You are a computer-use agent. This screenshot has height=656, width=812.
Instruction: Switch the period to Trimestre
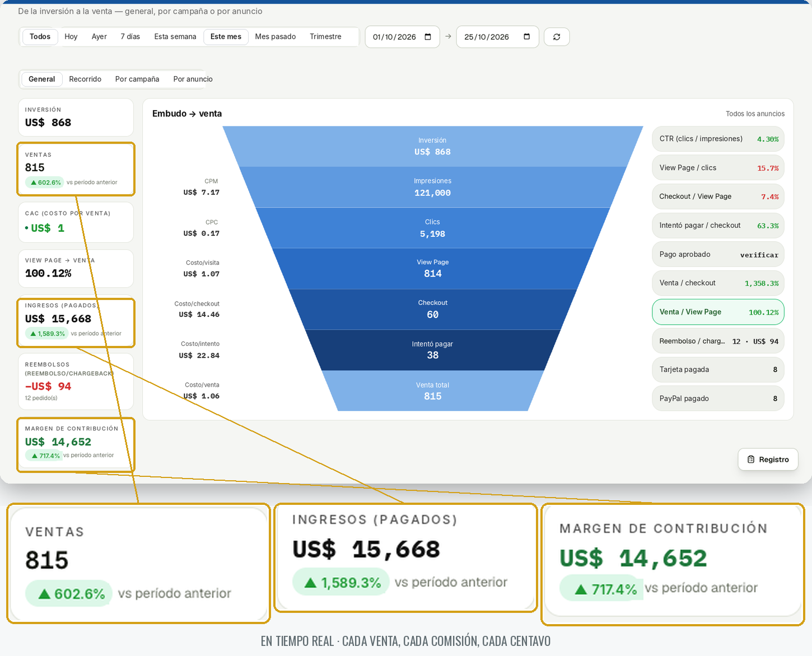(x=325, y=36)
